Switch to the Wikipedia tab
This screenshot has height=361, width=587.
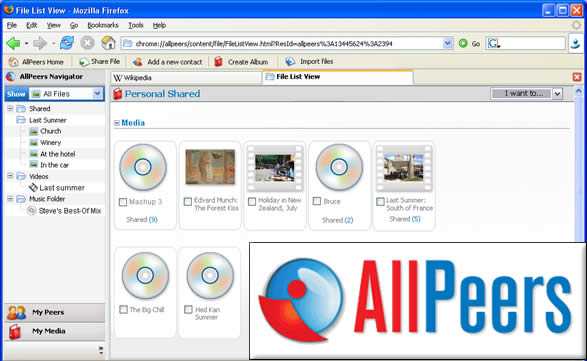pos(186,78)
